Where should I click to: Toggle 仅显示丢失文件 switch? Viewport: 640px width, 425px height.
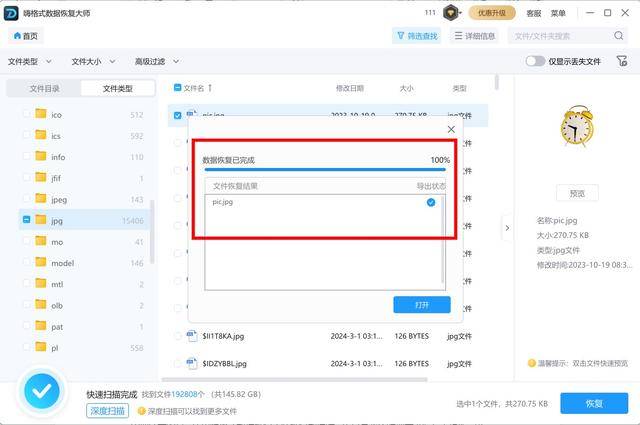point(535,61)
